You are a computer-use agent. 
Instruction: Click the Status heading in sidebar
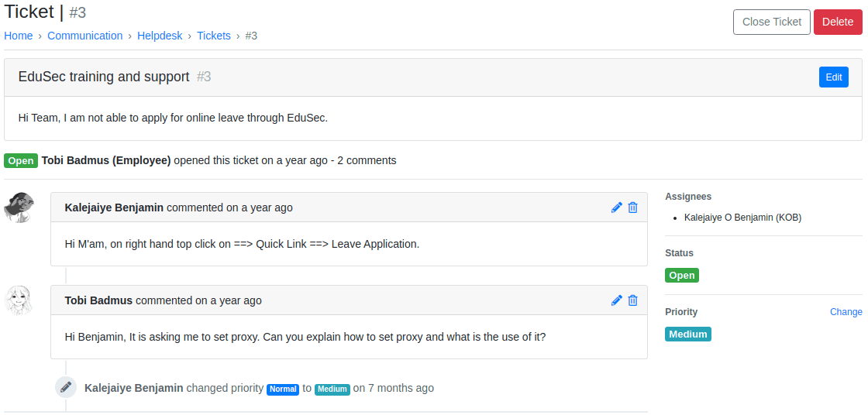[x=679, y=253]
